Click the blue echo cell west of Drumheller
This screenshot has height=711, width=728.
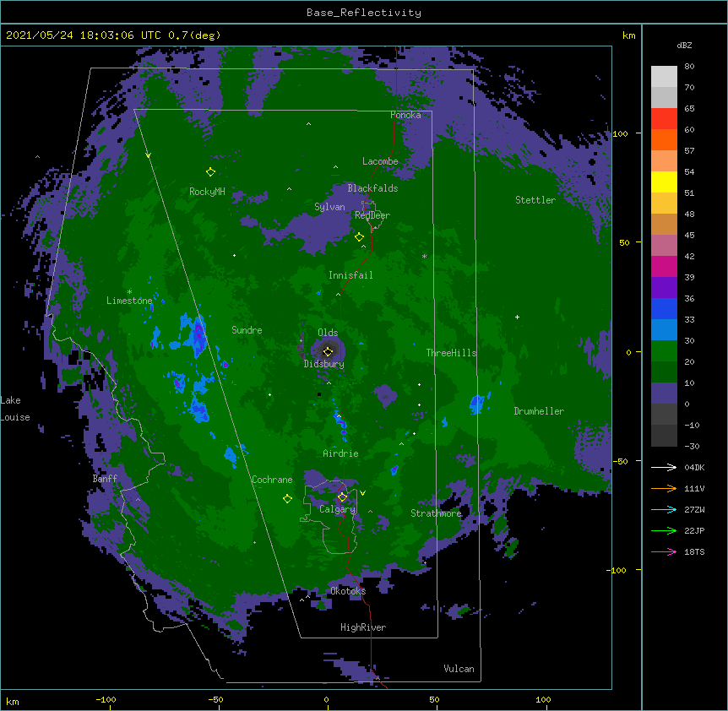[478, 404]
